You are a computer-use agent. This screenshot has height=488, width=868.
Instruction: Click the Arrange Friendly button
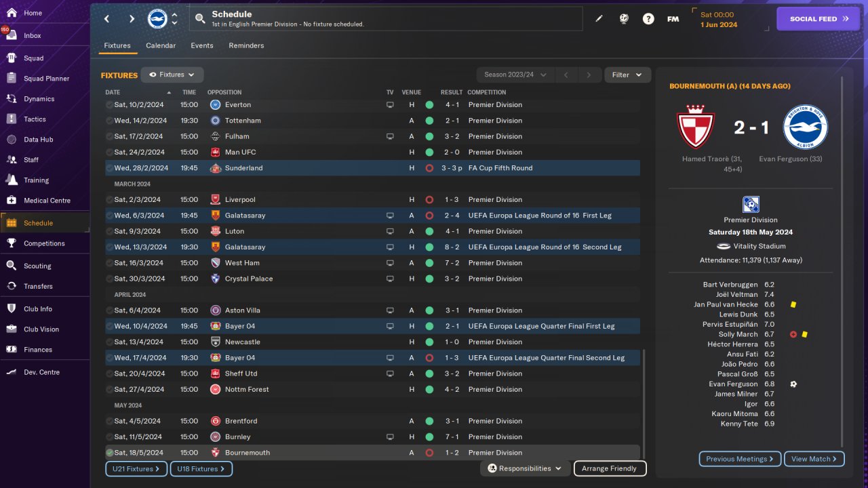tap(610, 468)
